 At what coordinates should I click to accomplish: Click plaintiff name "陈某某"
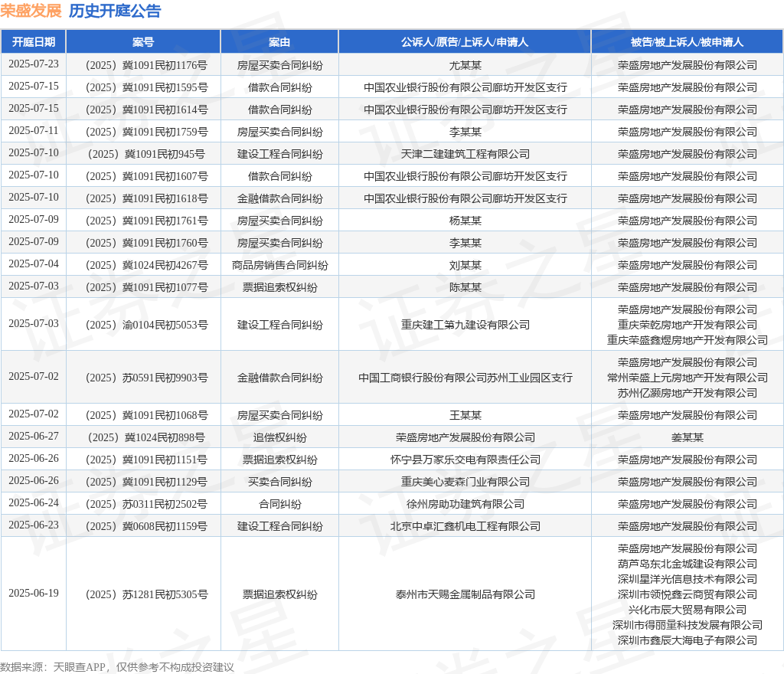(465, 287)
